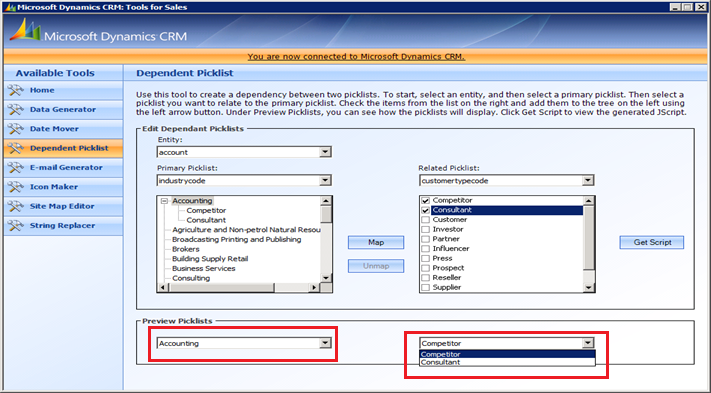Select Brokers in the industry tree
The width and height of the screenshot is (711, 393).
pos(185,249)
